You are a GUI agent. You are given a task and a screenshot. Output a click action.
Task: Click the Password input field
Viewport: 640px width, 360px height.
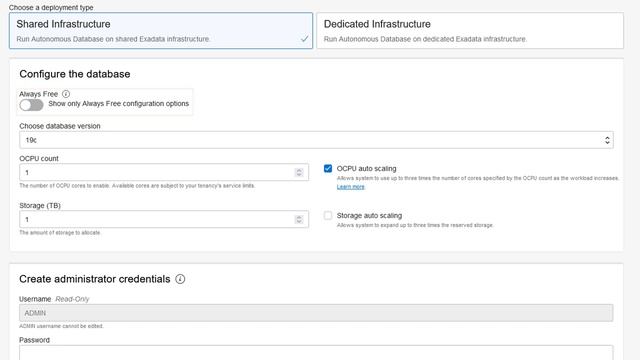(316, 353)
